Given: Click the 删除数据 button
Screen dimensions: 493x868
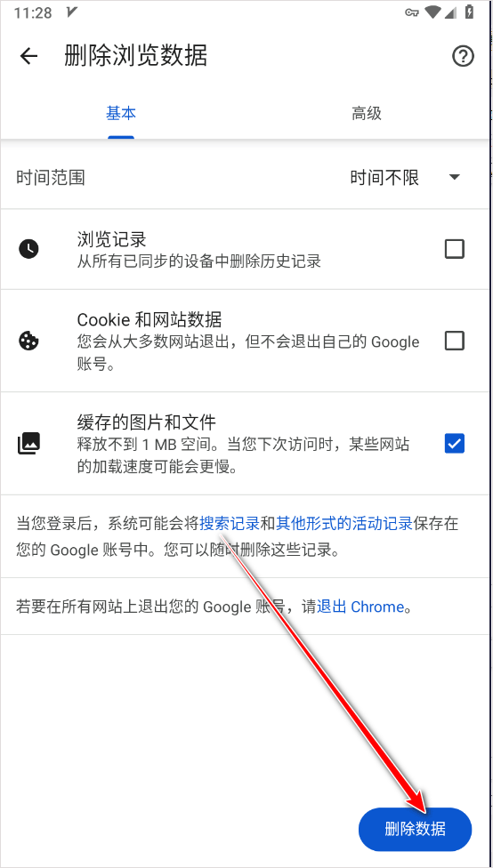Looking at the screenshot, I should [x=415, y=829].
